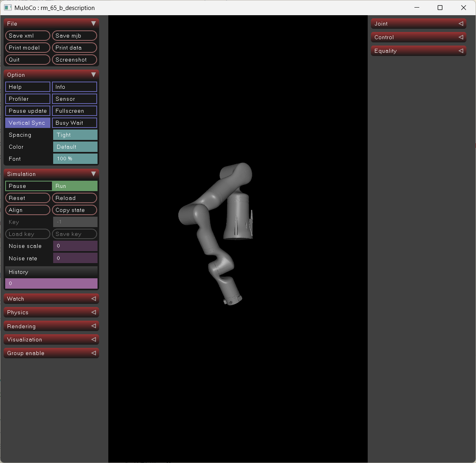476x463 pixels.
Task: Toggle Fullscreen mode
Action: pos(74,111)
